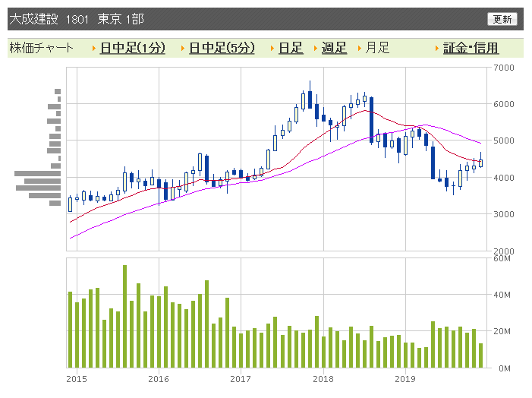Click the orange arrow before 日中足(5分)
This screenshot has height=398, width=532.
[x=183, y=48]
